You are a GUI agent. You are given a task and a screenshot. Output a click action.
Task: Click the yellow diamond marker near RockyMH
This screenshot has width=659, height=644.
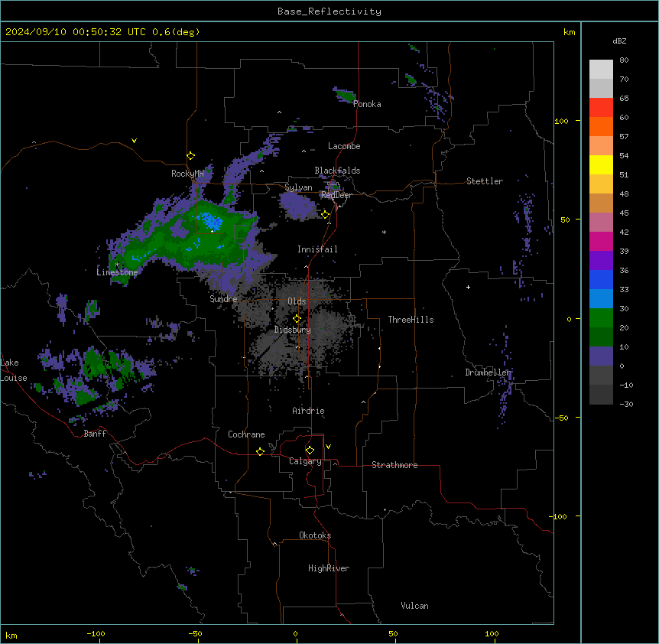pyautogui.click(x=191, y=156)
